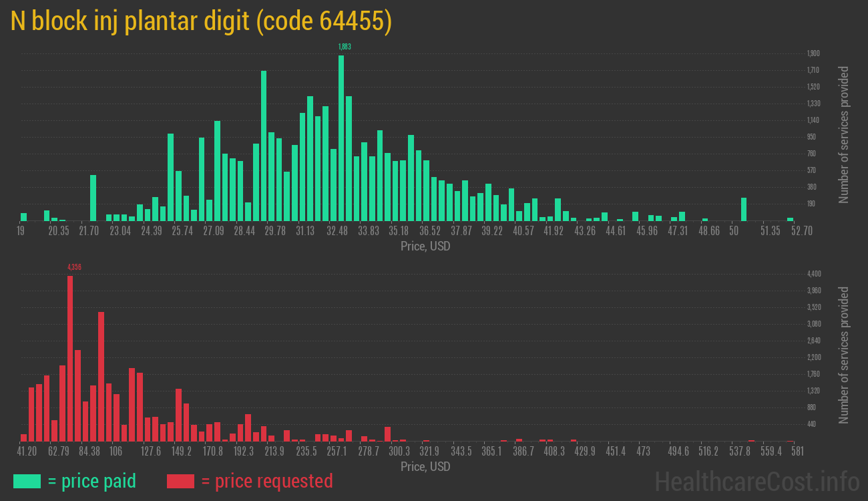The height and width of the screenshot is (501, 868).
Task: Click the red price requested legend swatch
Action: click(180, 481)
